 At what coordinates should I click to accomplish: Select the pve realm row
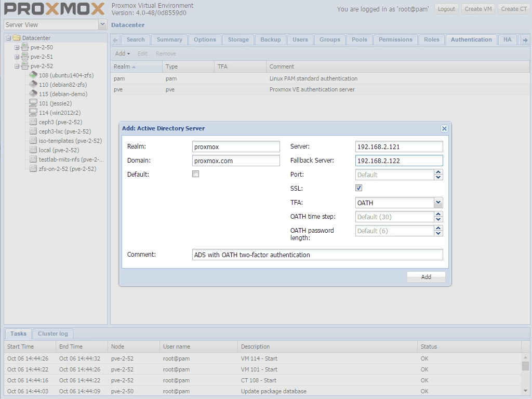pos(320,89)
